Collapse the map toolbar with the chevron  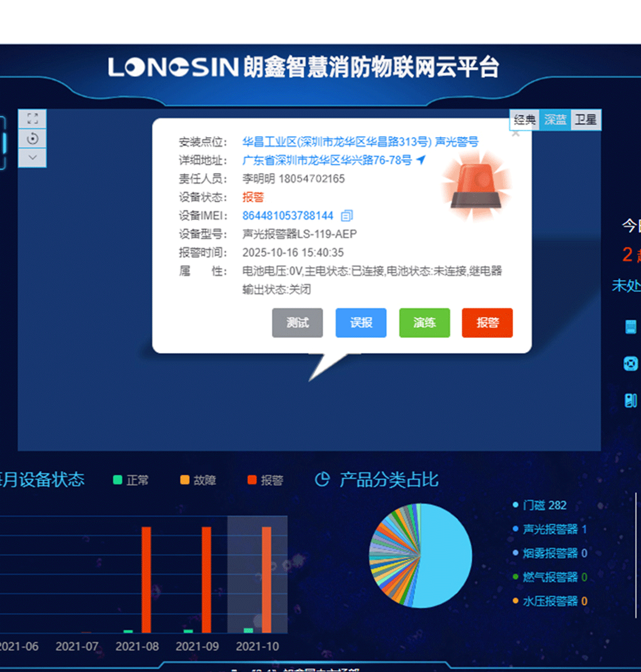[33, 157]
